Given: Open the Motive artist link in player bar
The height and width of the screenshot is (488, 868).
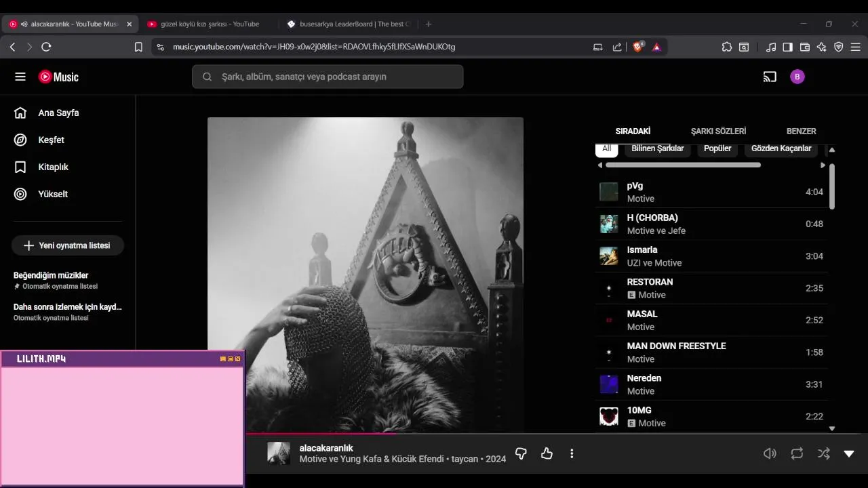Looking at the screenshot, I should tap(314, 459).
